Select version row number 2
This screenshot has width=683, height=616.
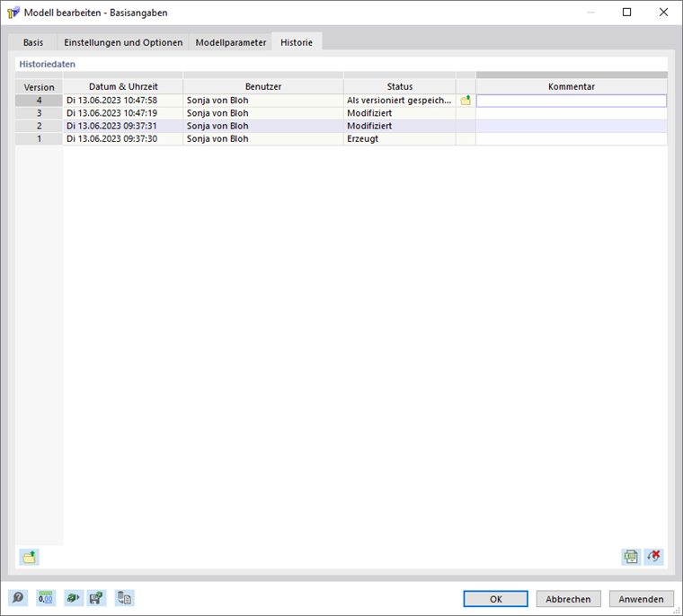pos(40,127)
